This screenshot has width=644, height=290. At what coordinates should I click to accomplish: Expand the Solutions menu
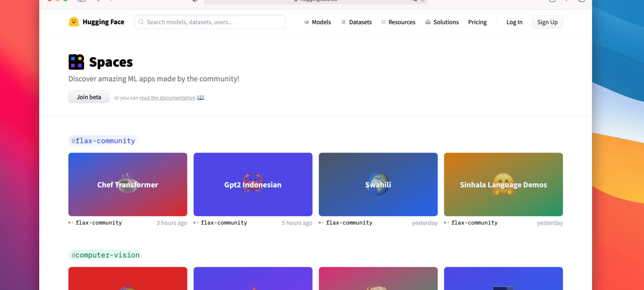[442, 22]
